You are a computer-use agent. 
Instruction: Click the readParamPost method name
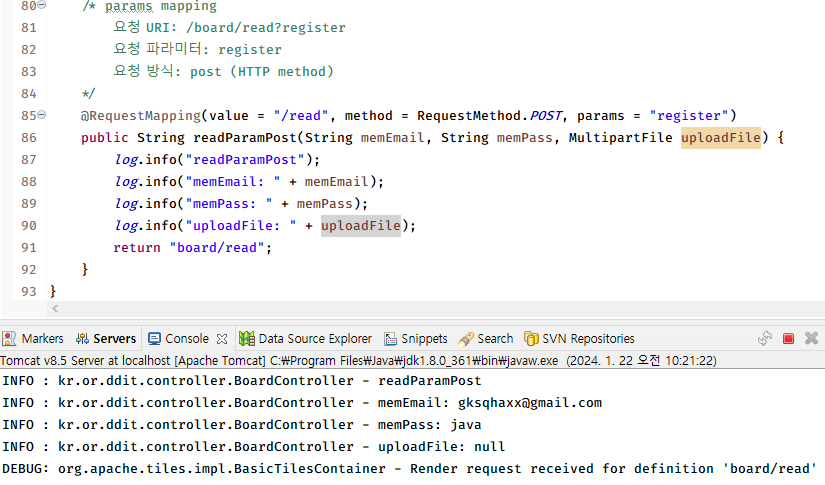pyautogui.click(x=245, y=138)
